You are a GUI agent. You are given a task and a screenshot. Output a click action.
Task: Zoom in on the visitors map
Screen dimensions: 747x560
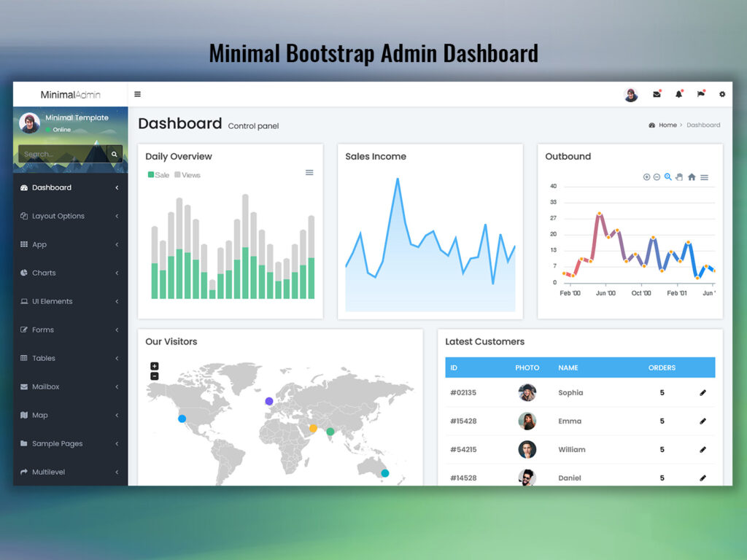(155, 366)
